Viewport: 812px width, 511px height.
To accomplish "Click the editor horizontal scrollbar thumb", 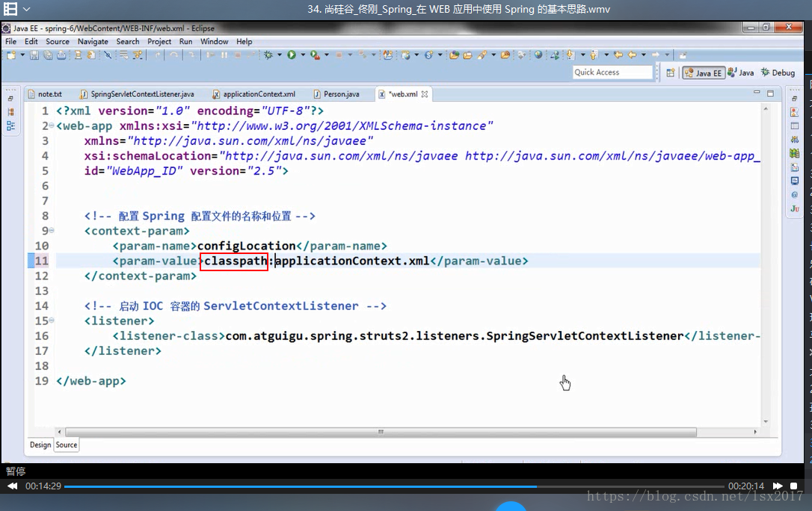I will [x=381, y=432].
